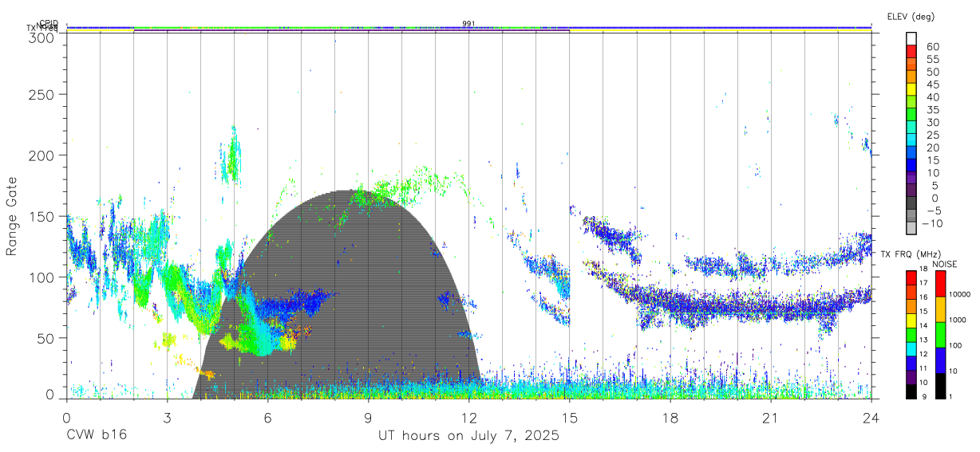Click the "18" tick on UT hours axis

(x=670, y=418)
